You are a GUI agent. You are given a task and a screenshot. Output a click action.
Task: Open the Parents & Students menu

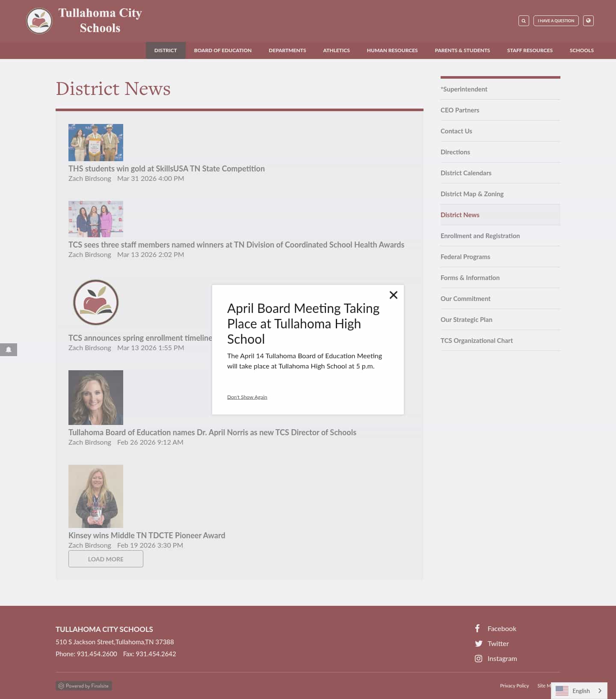coord(462,50)
